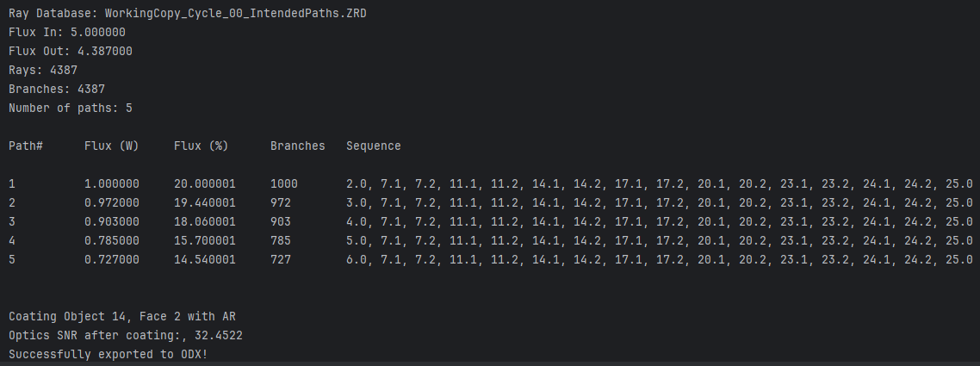Image resolution: width=980 pixels, height=366 pixels.
Task: Click the Optics SNR value 32.4522
Action: 219,336
